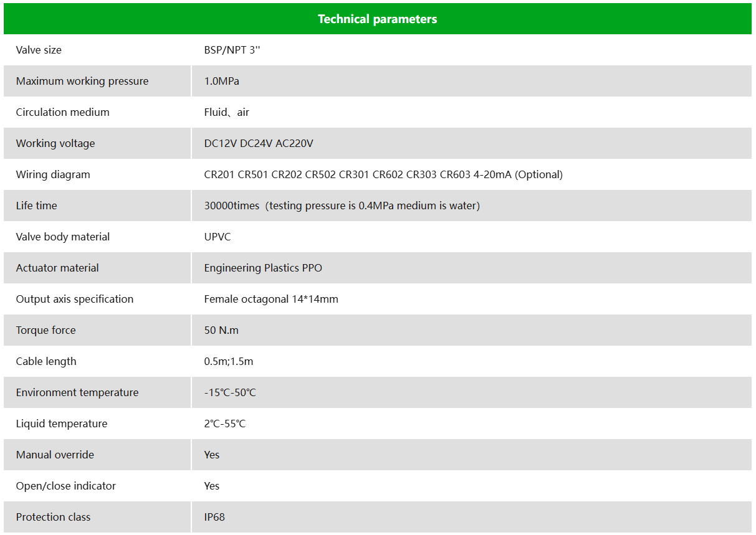Select the Torque force label
Viewport: 756px width, 535px height.
click(x=45, y=330)
